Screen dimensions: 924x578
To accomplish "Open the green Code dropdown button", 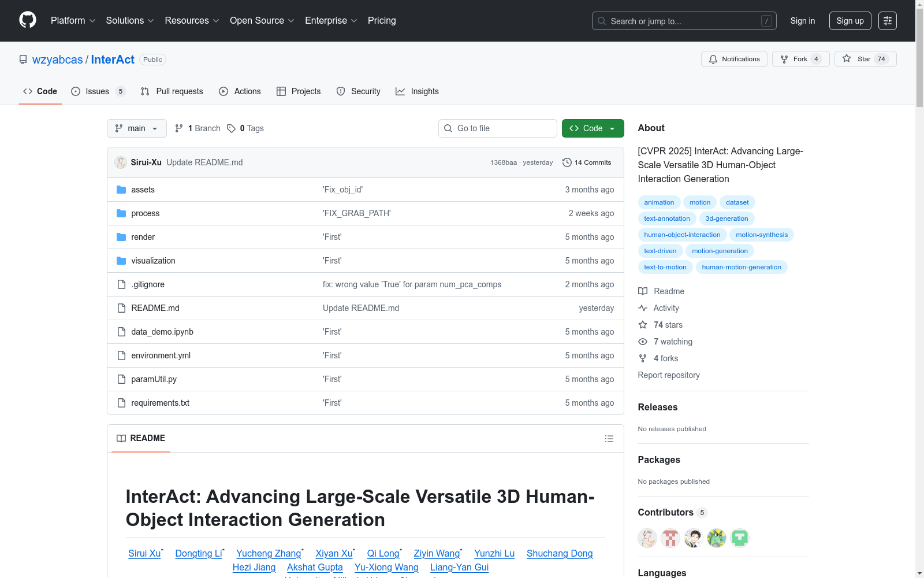I will (x=593, y=128).
